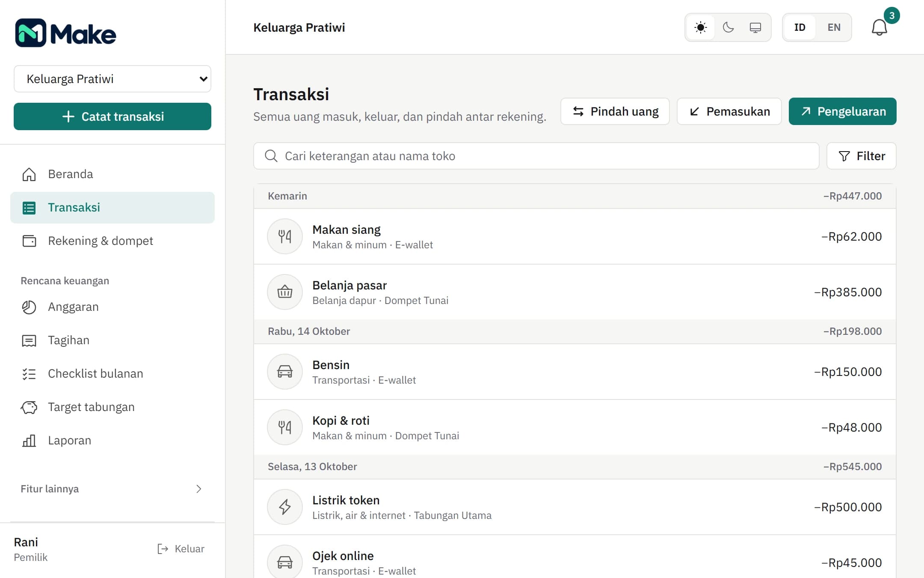Viewport: 924px width, 578px height.
Task: Switch to light theme sun icon
Action: click(701, 27)
